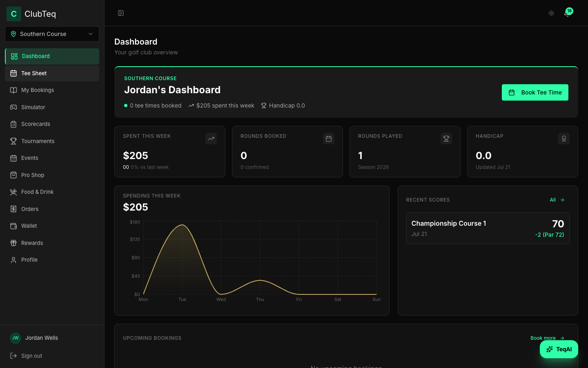Open notifications bell with 18 badge
The image size is (588, 368).
(568, 13)
